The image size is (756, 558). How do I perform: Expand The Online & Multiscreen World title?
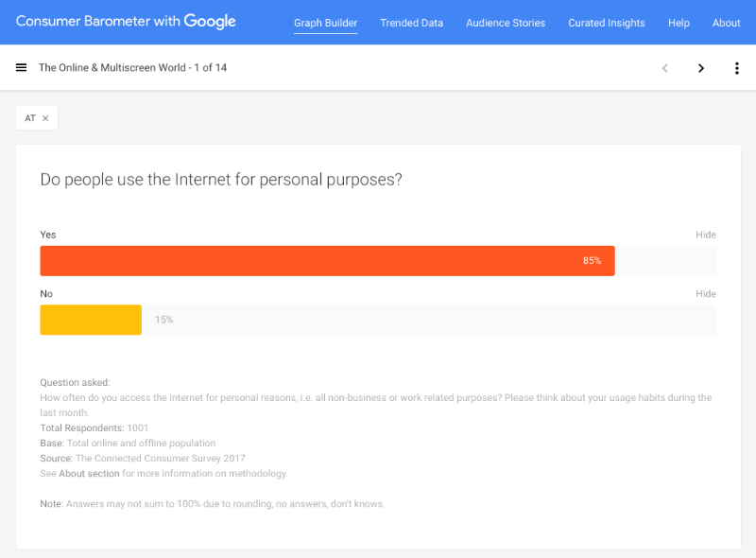click(x=132, y=67)
